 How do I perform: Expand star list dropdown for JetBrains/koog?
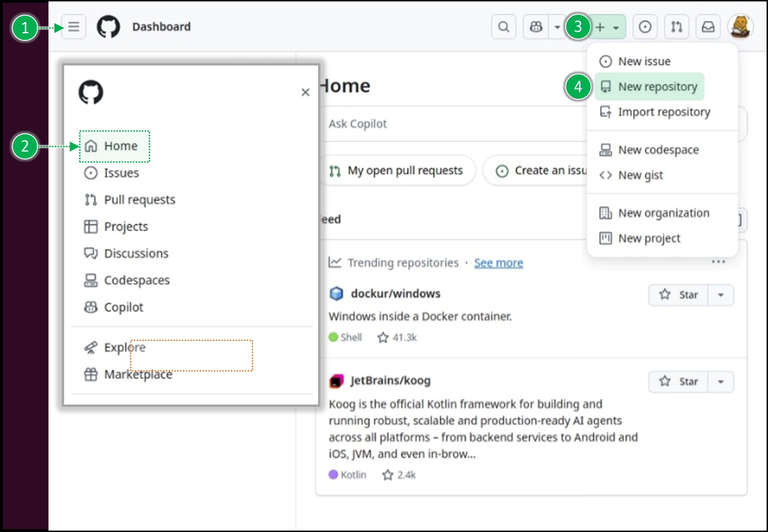pyautogui.click(x=720, y=381)
